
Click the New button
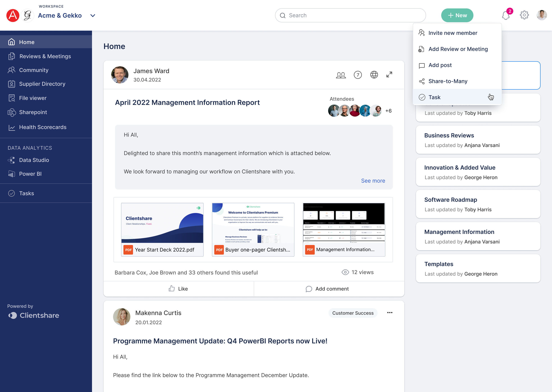pyautogui.click(x=457, y=15)
